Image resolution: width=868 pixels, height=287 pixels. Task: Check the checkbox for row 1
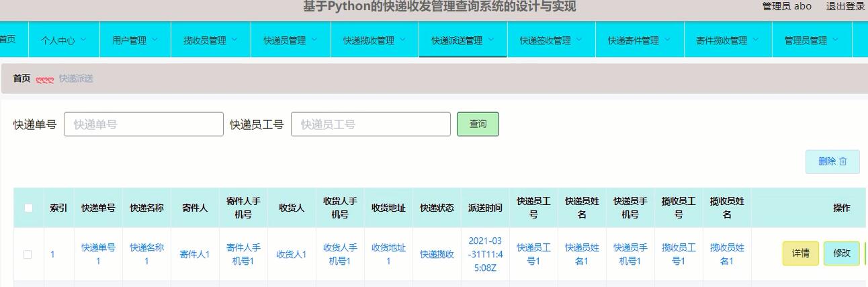point(28,254)
